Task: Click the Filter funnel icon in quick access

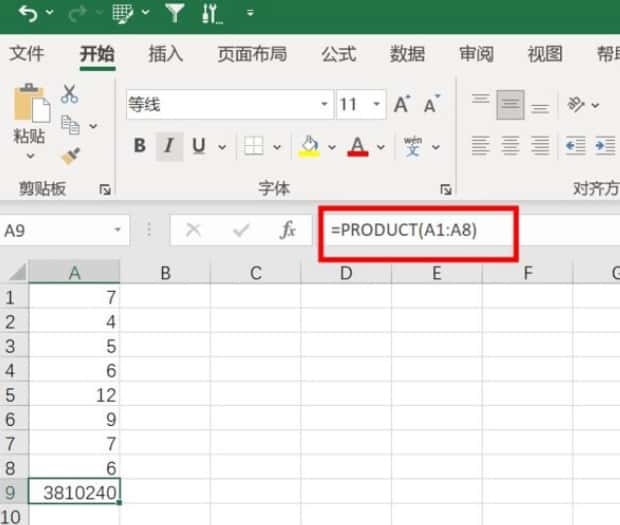Action: pos(174,14)
